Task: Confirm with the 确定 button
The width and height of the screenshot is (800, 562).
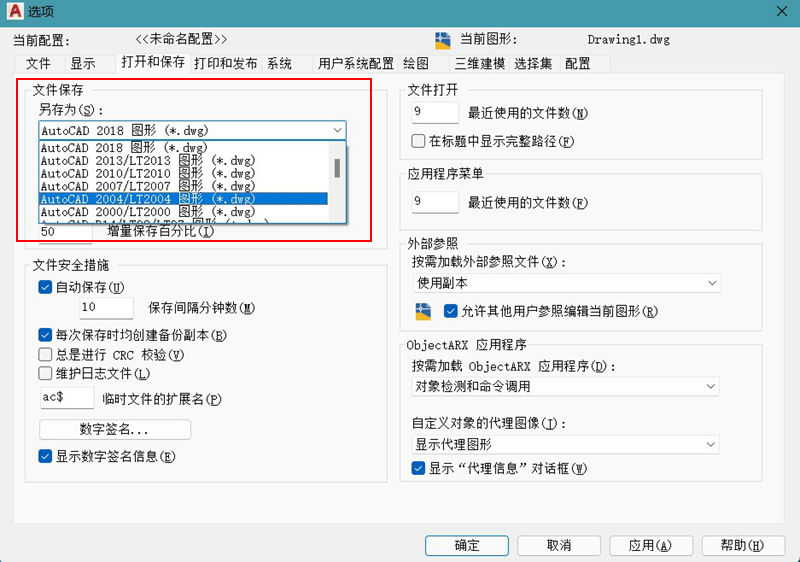Action: click(467, 546)
